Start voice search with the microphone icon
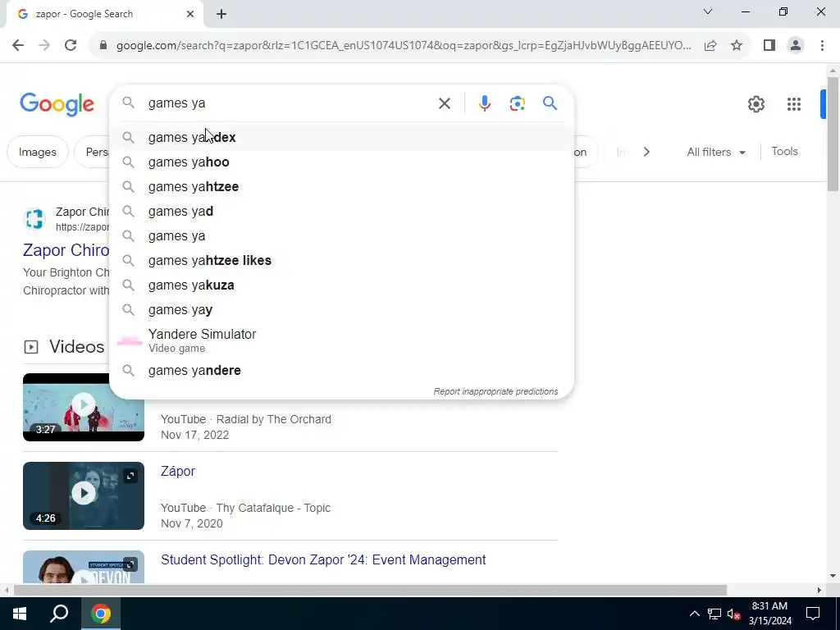 tap(484, 103)
